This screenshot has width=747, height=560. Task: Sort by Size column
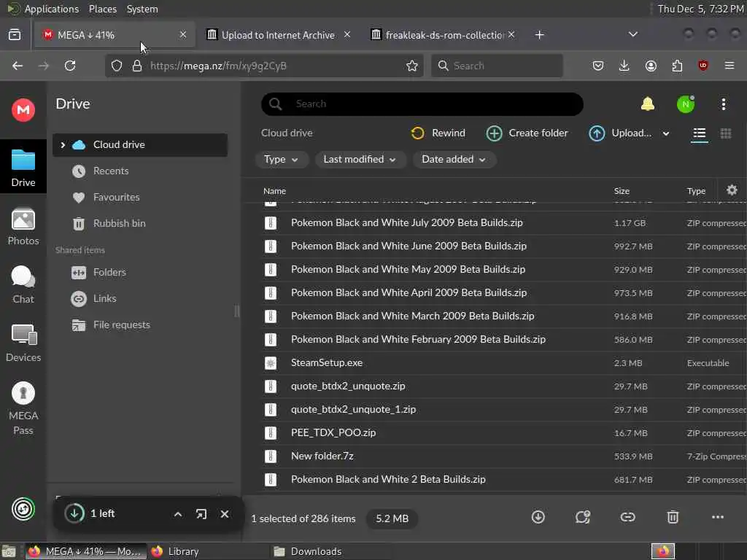(622, 191)
